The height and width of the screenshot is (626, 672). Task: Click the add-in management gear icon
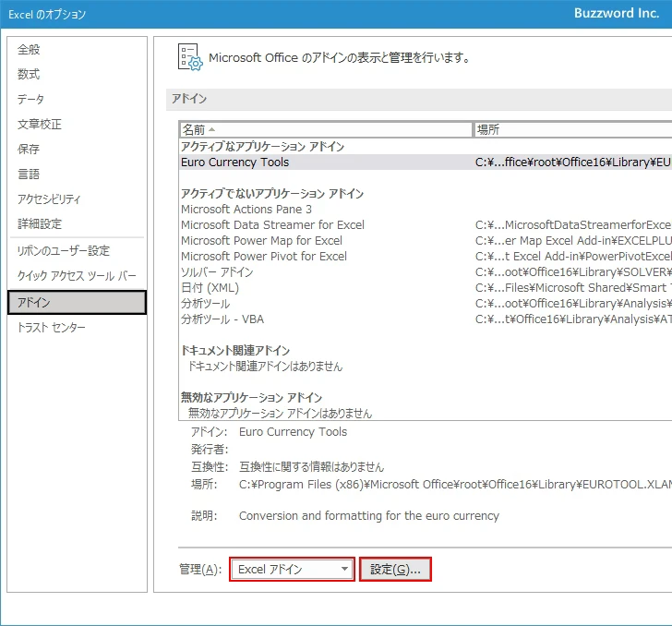tap(190, 57)
